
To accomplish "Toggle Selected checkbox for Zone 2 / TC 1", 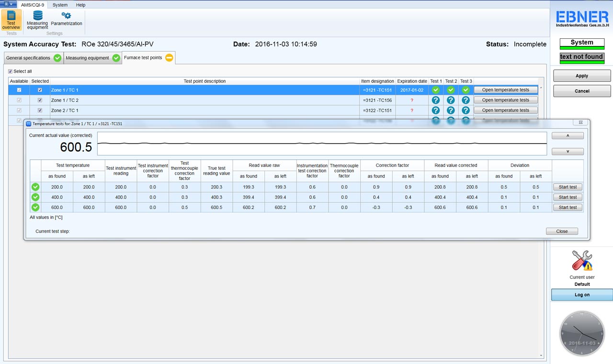I will tap(40, 110).
